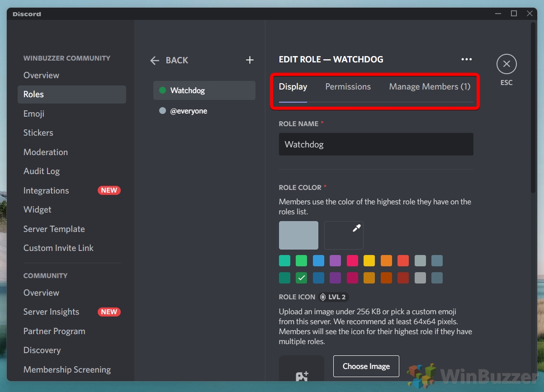This screenshot has width=544, height=392.
Task: Pick the dark gold swatch in bottom row
Action: [369, 278]
